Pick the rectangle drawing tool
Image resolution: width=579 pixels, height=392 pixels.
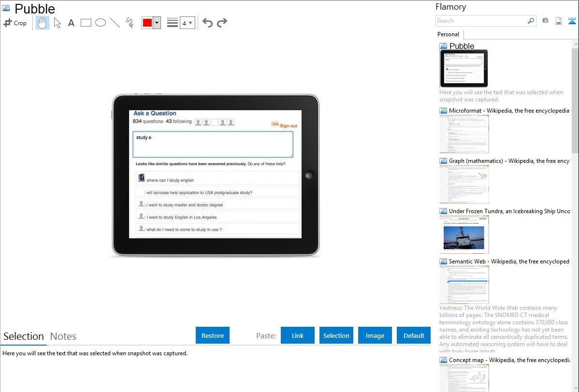(x=86, y=23)
